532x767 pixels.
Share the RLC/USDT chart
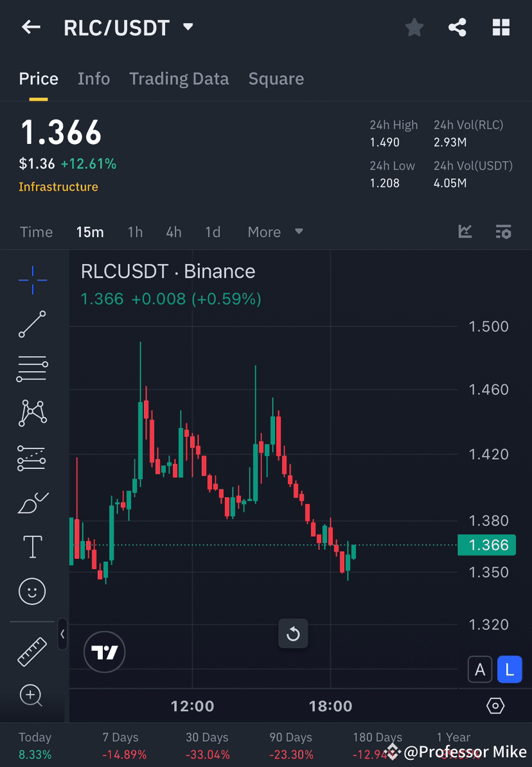coord(457,27)
